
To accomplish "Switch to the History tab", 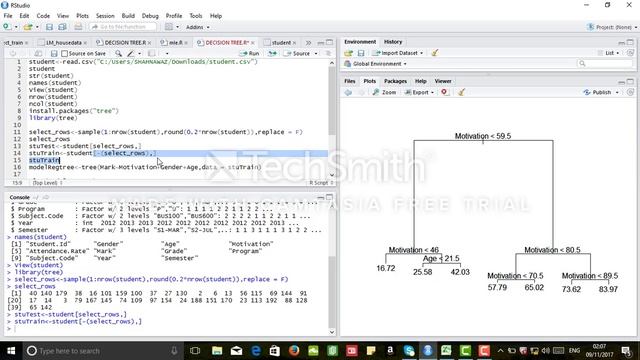I will coord(393,42).
